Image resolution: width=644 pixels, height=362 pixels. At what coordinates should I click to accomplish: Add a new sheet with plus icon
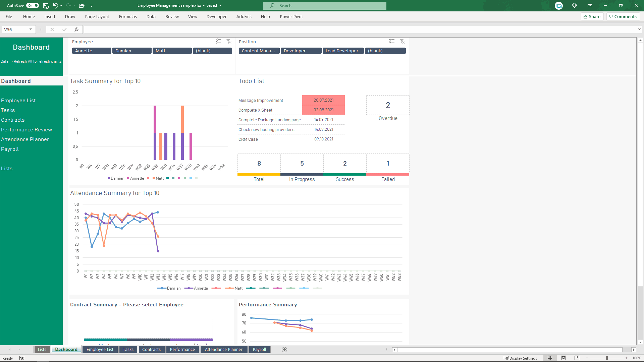pos(284,350)
